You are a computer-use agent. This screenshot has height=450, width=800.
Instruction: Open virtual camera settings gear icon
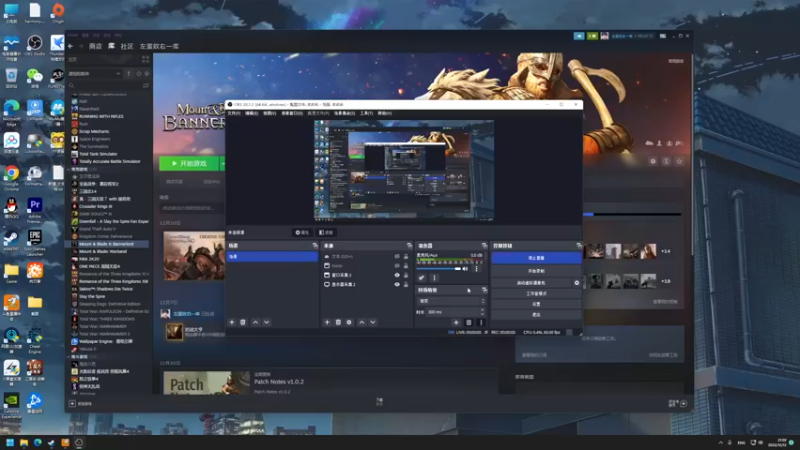coord(577,283)
